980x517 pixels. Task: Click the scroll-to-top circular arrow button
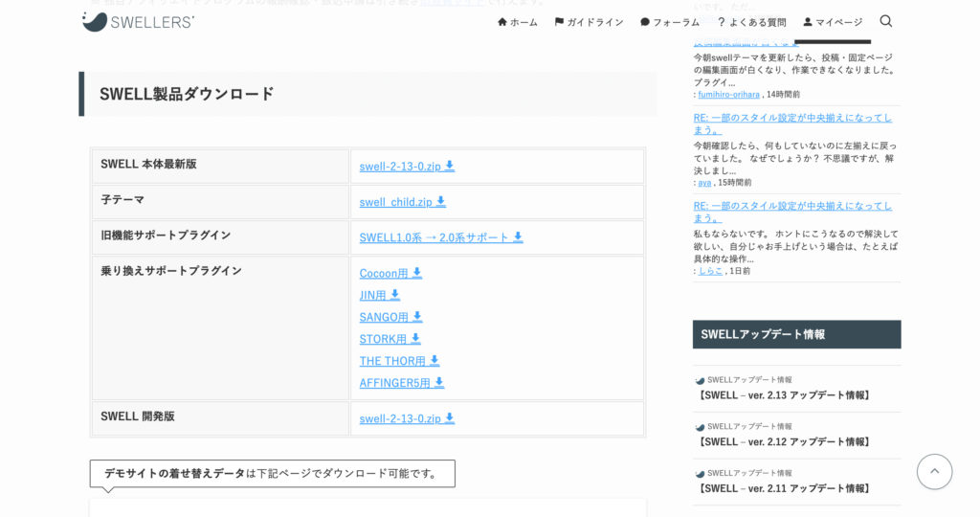934,471
